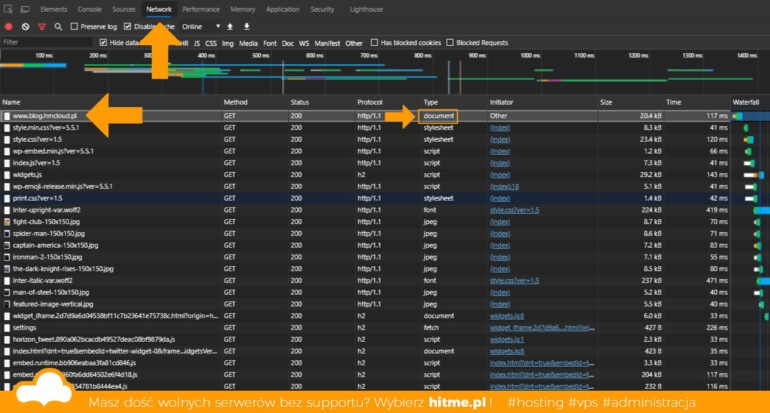The width and height of the screenshot is (770, 413).
Task: Focus the Filter text field
Action: (x=47, y=43)
